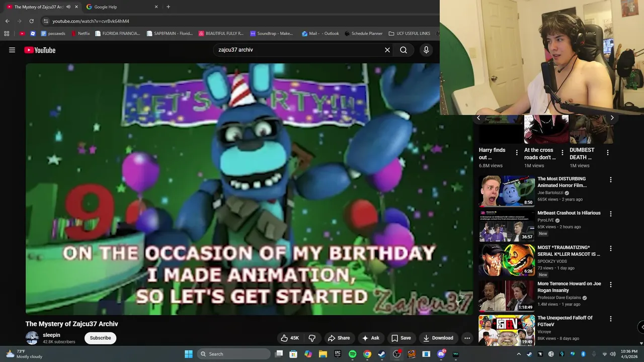
Task: Click the Windows taskbar Search box
Action: tap(233, 354)
